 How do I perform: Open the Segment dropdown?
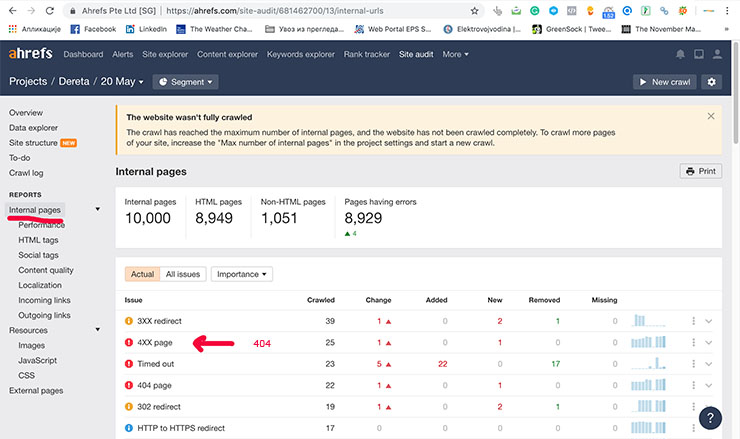coord(185,82)
